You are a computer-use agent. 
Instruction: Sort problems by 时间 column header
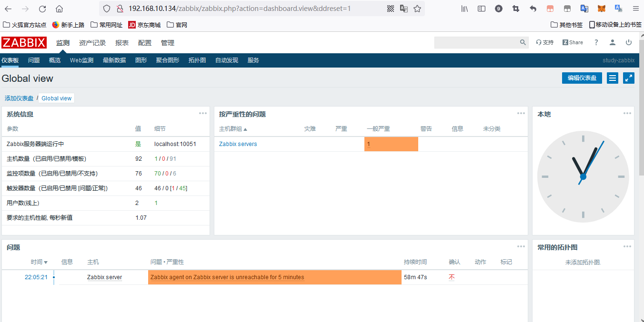(x=39, y=262)
